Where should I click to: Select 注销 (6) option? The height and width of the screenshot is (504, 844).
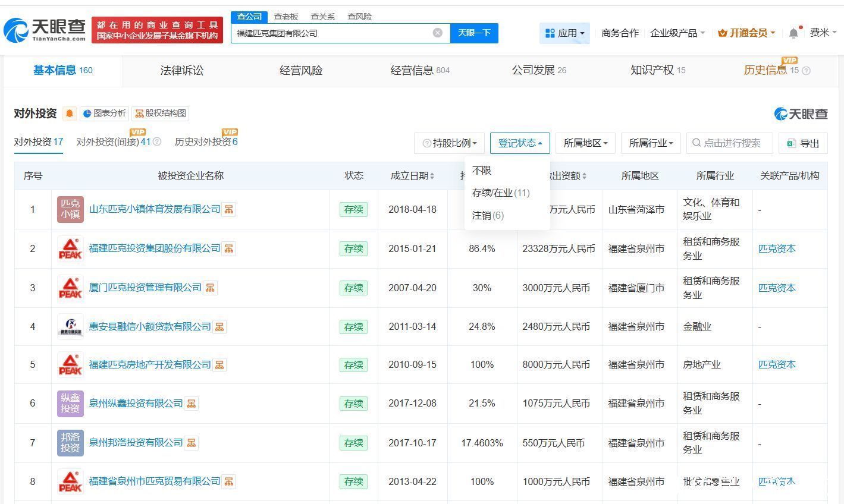[x=488, y=216]
